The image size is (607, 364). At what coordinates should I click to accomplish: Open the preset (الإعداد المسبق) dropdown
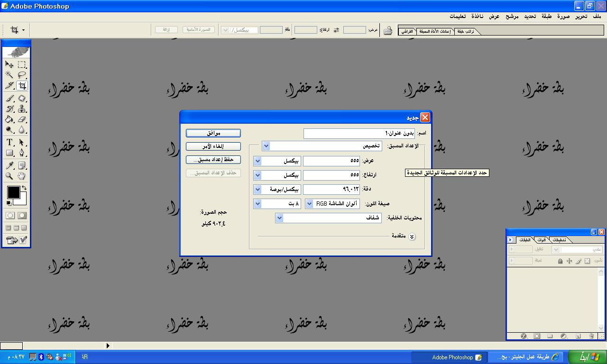pos(266,146)
